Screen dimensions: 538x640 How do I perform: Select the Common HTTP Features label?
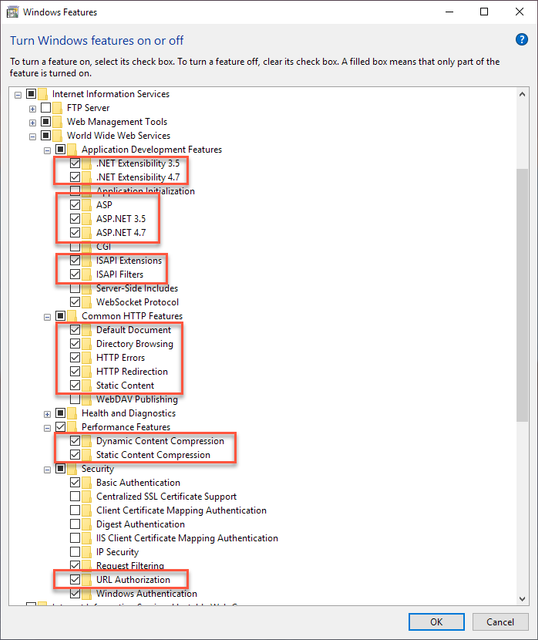(132, 316)
